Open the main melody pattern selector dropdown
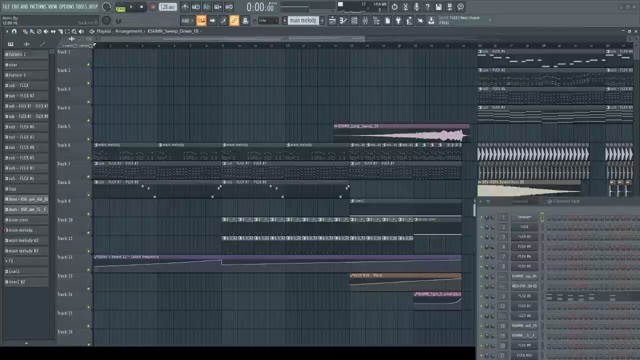Viewport: 640px width, 360px height. [x=303, y=20]
